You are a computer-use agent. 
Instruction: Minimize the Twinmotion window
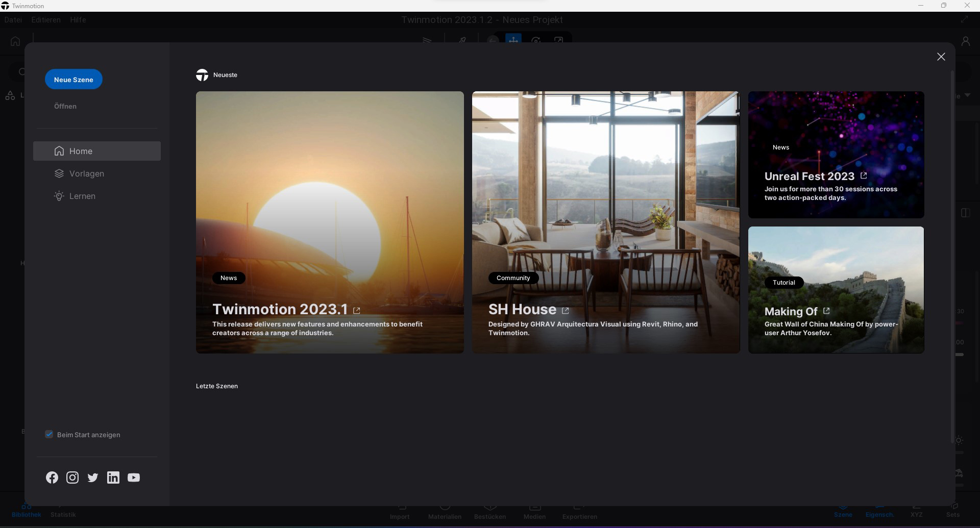(x=921, y=6)
